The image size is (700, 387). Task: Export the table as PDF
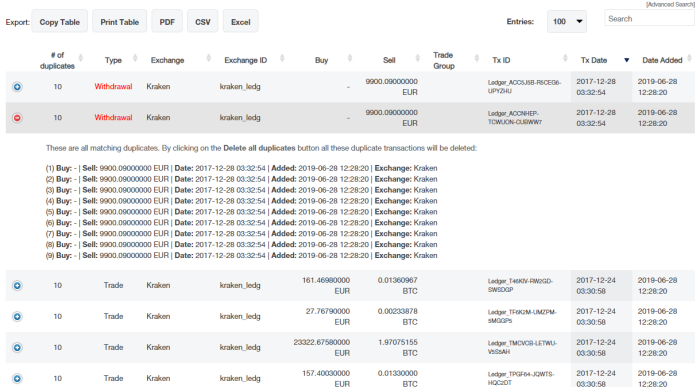pyautogui.click(x=167, y=22)
